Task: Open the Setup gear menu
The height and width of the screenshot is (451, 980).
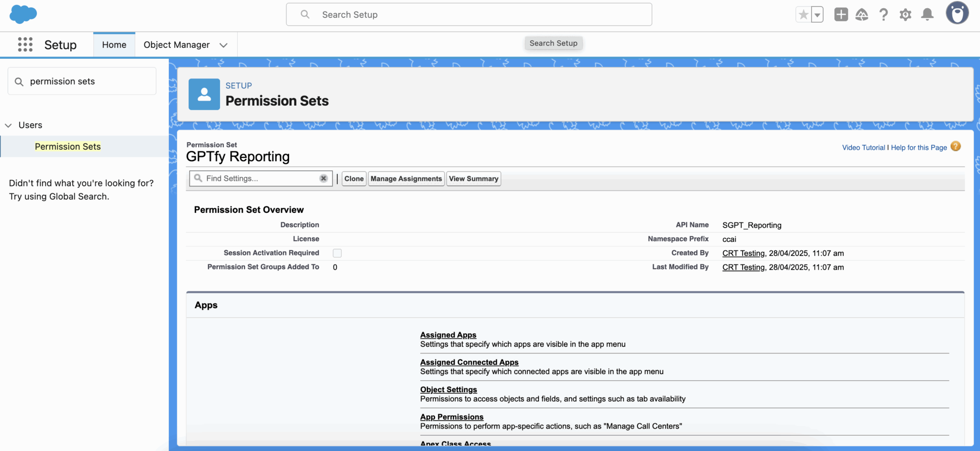Action: pos(905,15)
